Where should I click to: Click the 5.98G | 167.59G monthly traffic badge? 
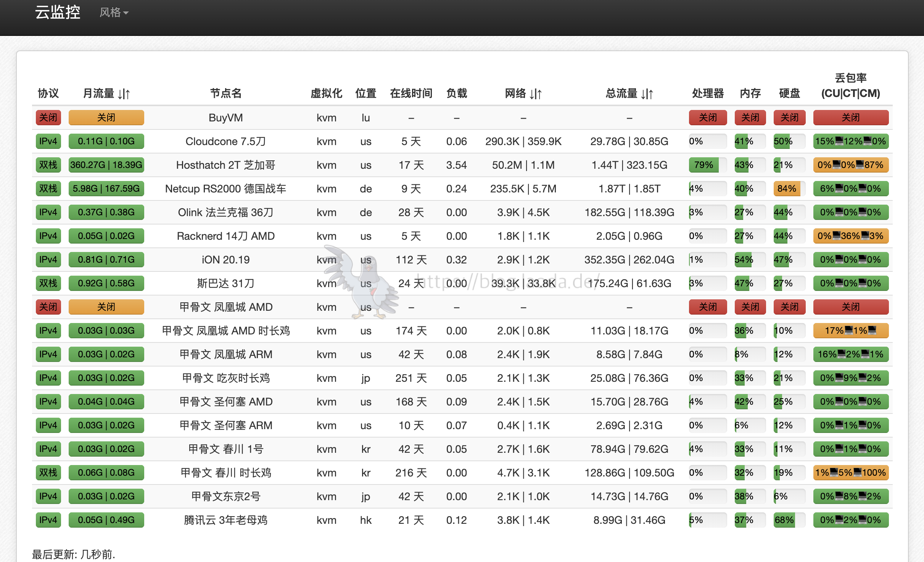pos(106,189)
